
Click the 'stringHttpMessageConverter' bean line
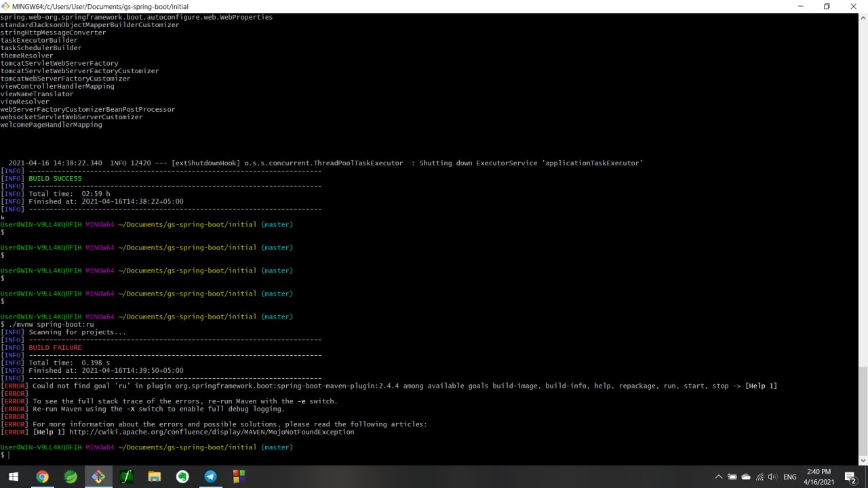tap(53, 33)
